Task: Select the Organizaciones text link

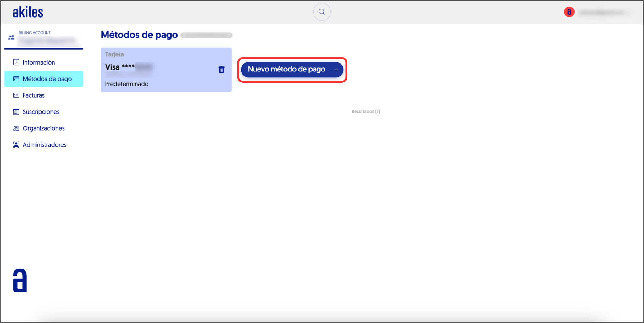Action: click(x=44, y=128)
